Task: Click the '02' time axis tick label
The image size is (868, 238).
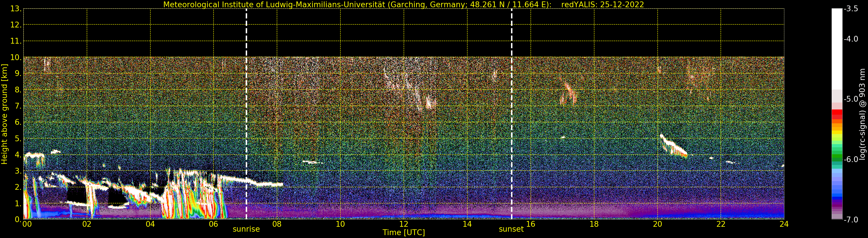Action: point(87,224)
